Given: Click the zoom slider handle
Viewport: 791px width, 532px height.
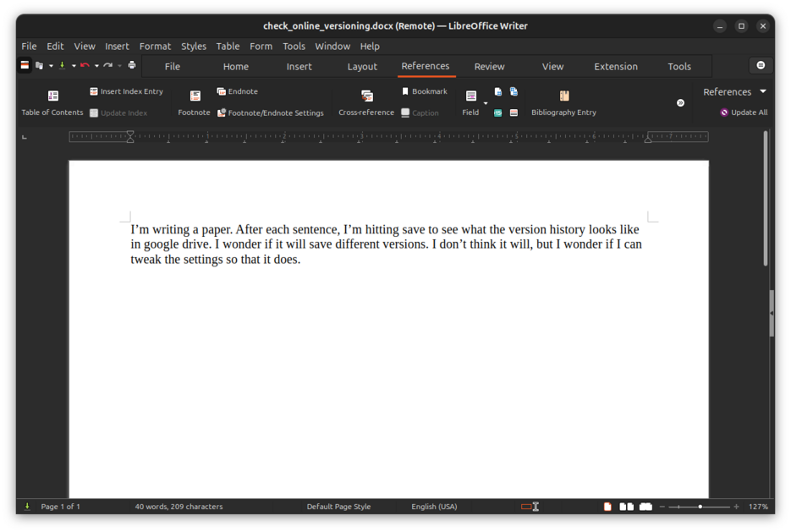Looking at the screenshot, I should 700,507.
